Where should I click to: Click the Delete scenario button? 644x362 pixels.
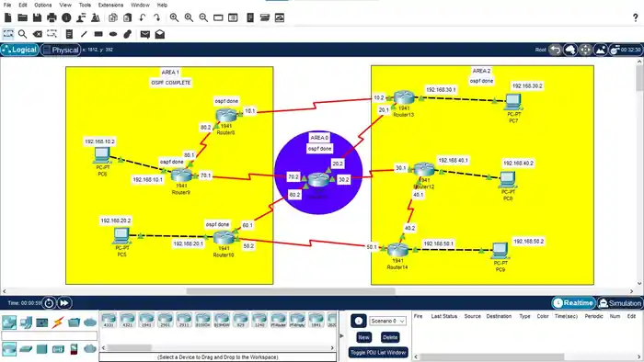click(390, 337)
